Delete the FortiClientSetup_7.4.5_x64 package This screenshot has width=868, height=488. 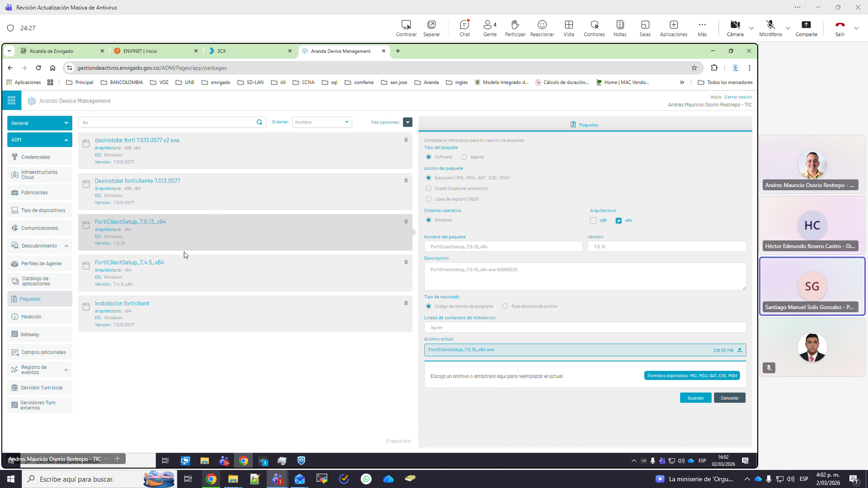pos(406,262)
